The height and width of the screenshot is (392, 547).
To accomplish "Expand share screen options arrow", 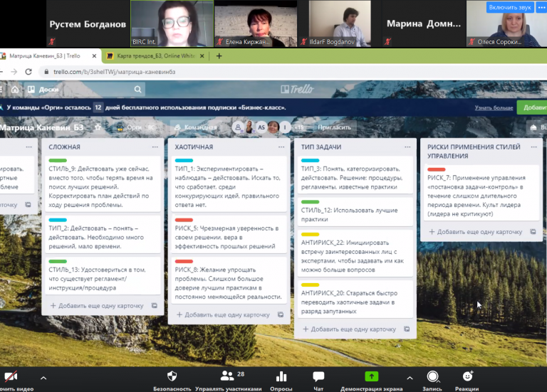I will [409, 378].
